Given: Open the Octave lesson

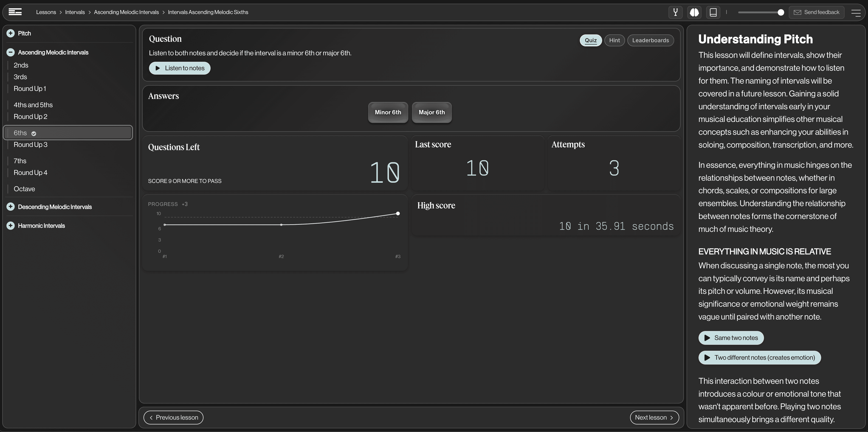Looking at the screenshot, I should 24,189.
